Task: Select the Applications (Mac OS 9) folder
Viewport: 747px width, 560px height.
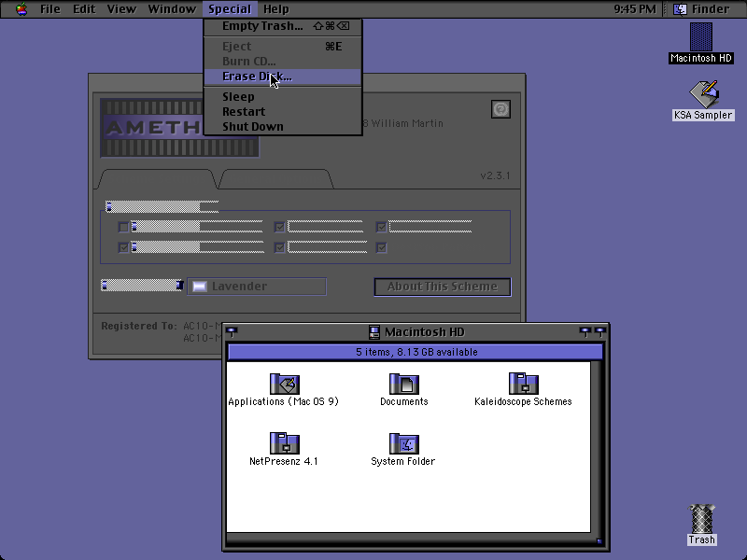Action: (285, 384)
